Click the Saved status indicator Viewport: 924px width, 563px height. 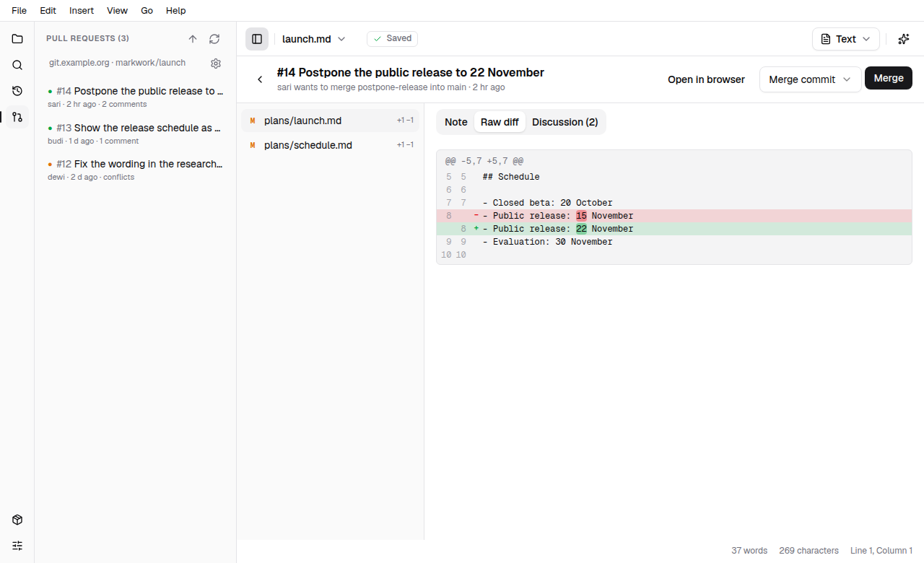[392, 38]
